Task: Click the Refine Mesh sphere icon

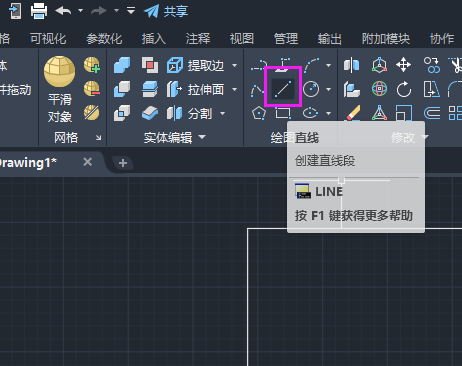Action: 92,113
